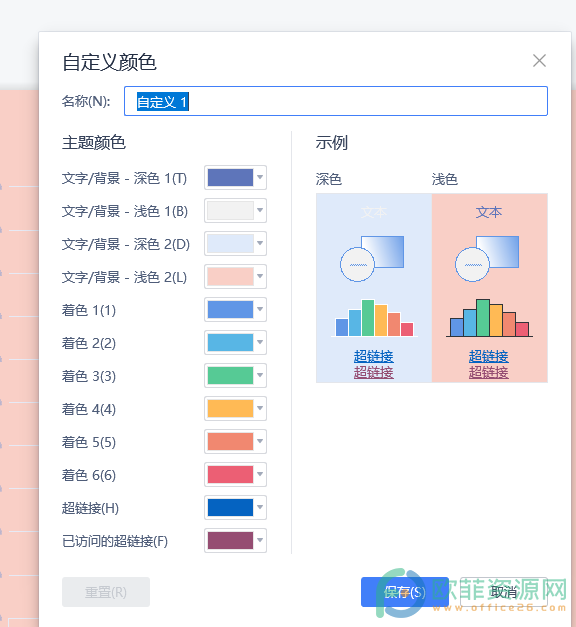576x627 pixels.
Task: Click the 已访问的超链接(F) label
Action: (115, 541)
